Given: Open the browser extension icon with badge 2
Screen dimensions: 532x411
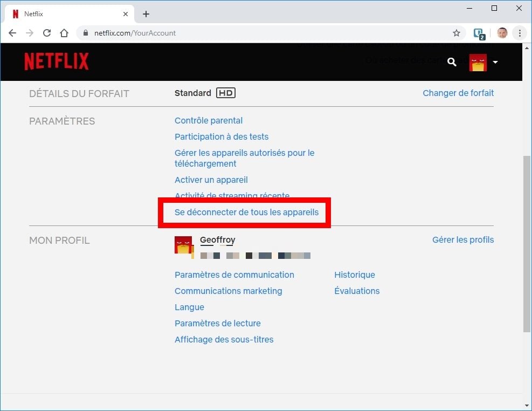Looking at the screenshot, I should (479, 33).
